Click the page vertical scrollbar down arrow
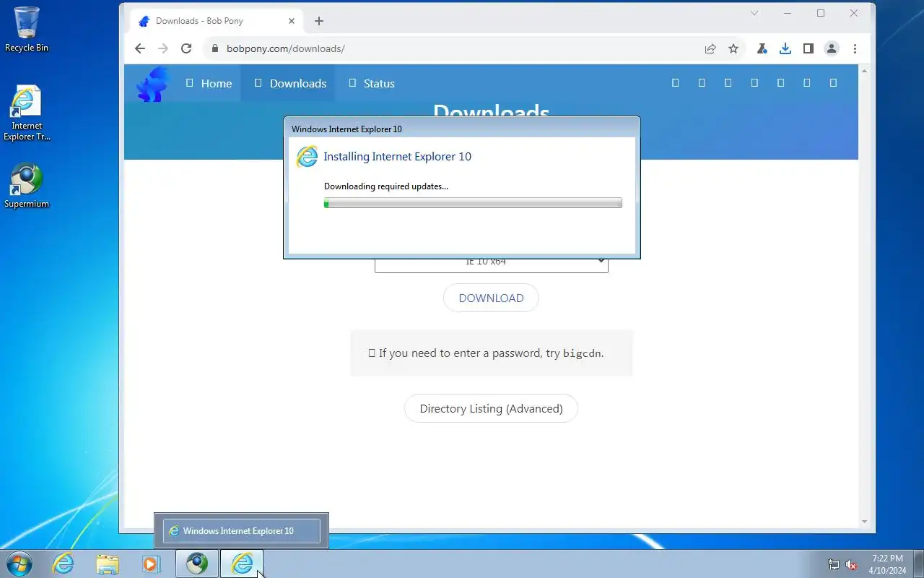 (x=865, y=522)
